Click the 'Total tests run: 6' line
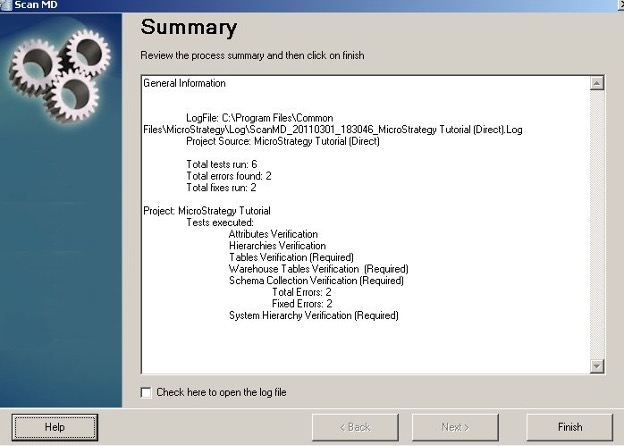 (222, 164)
